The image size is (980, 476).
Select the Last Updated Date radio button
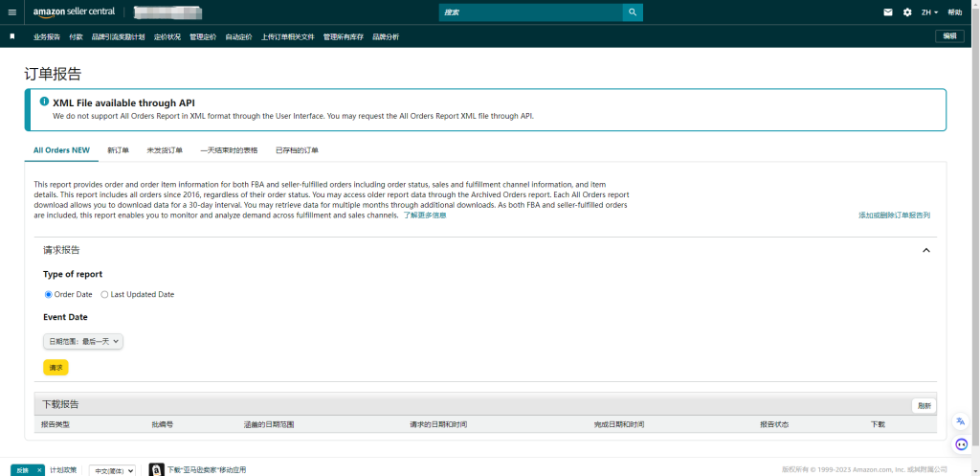pos(104,295)
